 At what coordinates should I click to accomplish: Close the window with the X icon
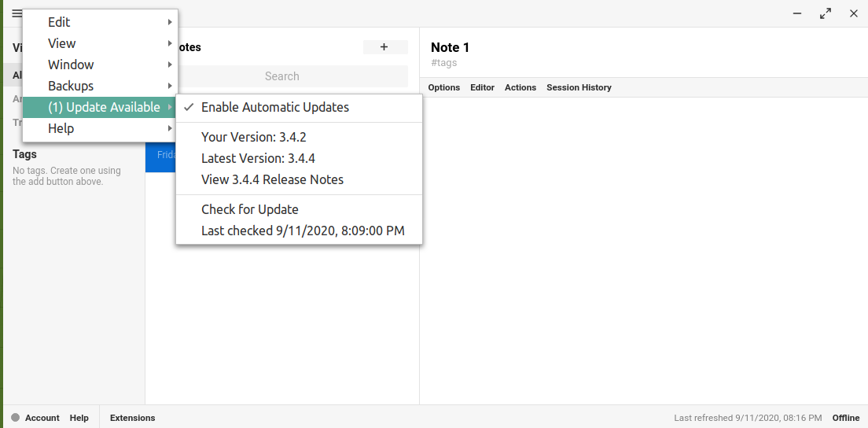pyautogui.click(x=854, y=14)
